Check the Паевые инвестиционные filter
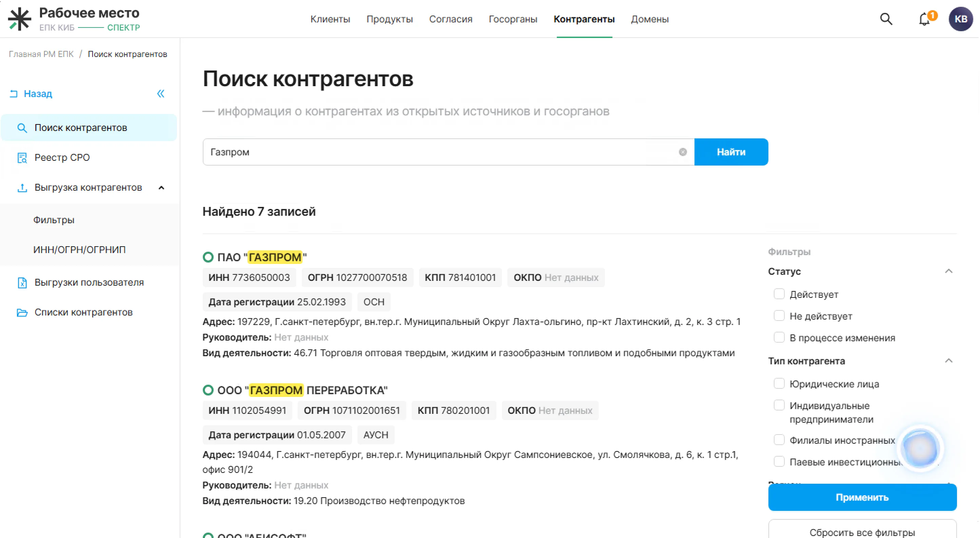Viewport: 980px width, 538px height. pos(779,462)
